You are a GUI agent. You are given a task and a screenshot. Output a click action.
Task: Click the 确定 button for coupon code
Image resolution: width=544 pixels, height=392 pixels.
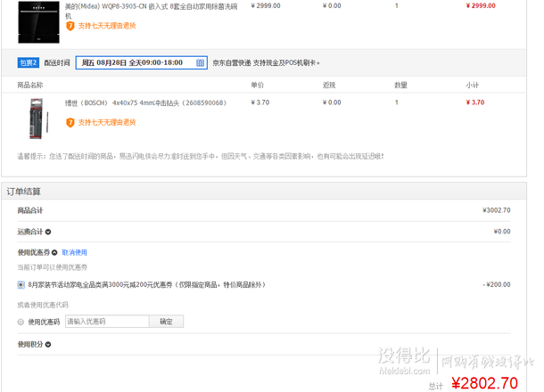(166, 322)
